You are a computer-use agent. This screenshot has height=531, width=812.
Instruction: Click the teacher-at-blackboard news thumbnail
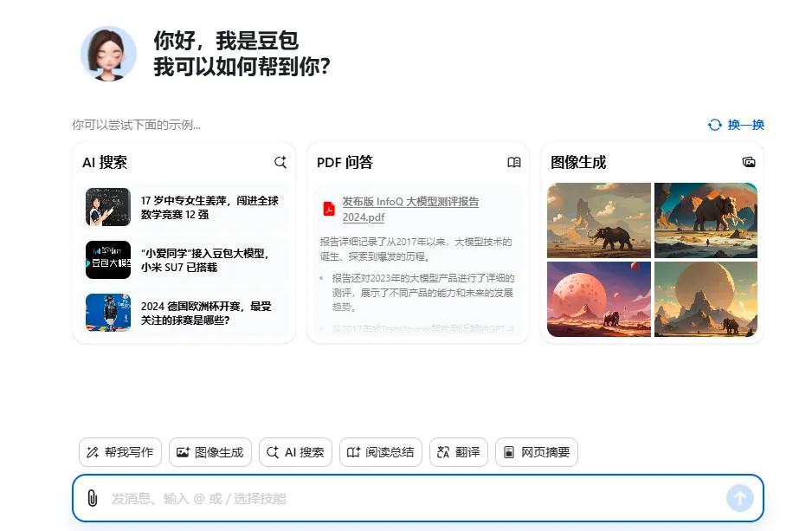pos(108,207)
